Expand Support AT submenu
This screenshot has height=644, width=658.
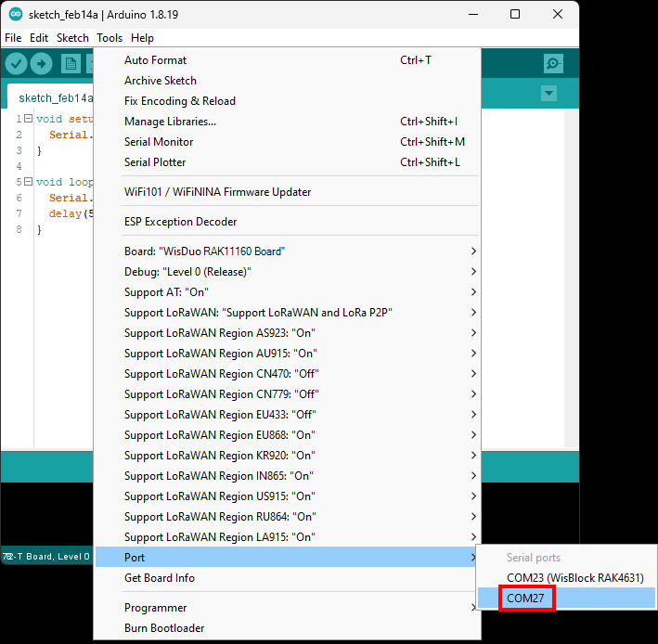pyautogui.click(x=288, y=292)
